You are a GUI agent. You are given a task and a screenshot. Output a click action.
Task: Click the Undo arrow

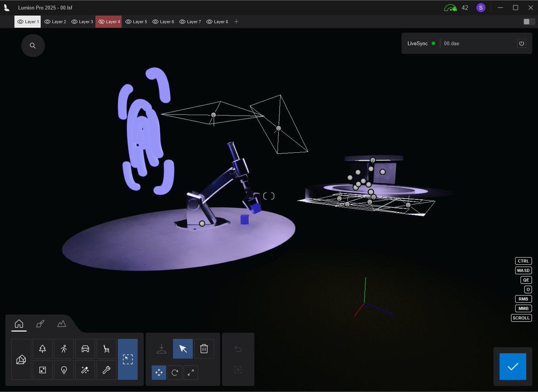coord(238,349)
